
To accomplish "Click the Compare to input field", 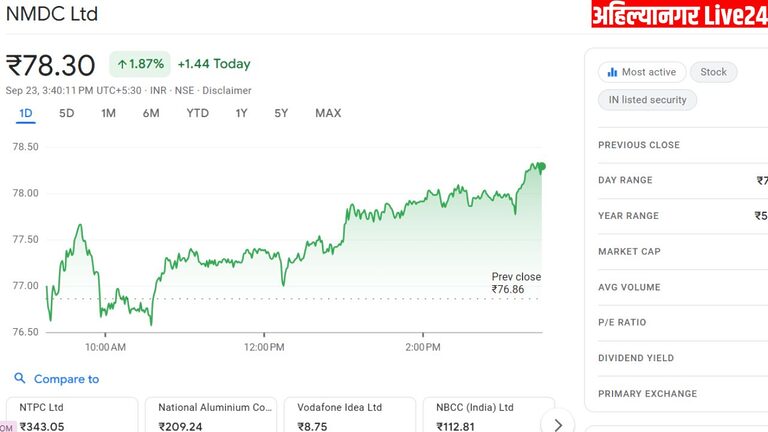I will point(67,379).
